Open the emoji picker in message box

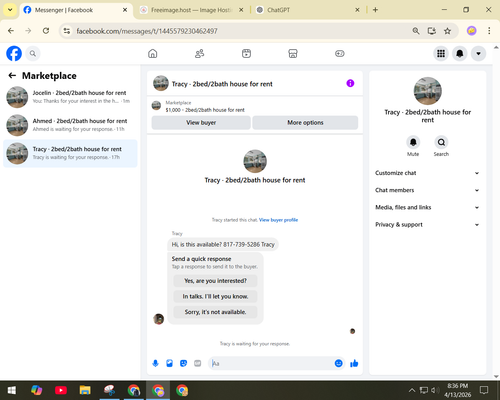[x=338, y=363]
